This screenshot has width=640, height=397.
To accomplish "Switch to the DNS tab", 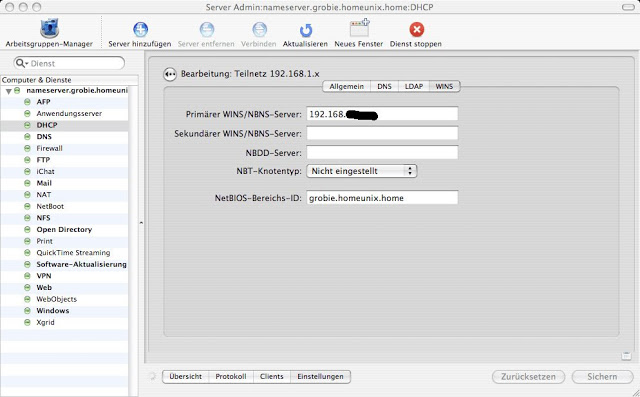I will point(384,86).
